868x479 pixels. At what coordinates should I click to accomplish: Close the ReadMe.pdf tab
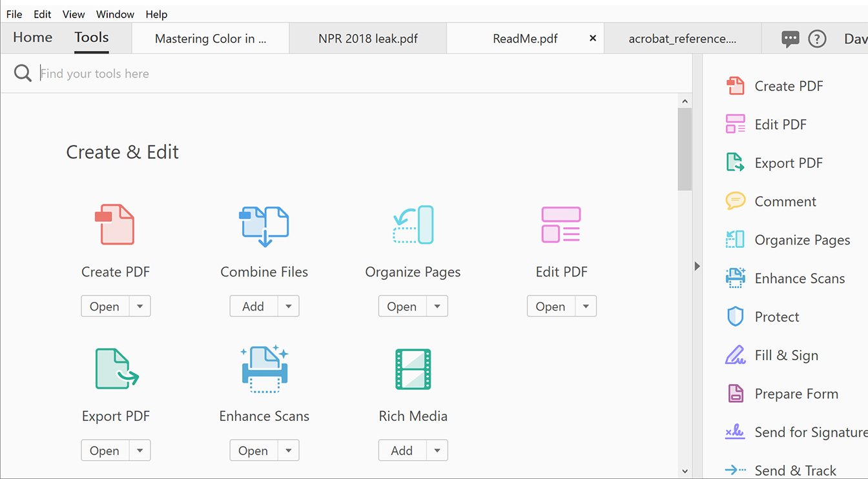point(593,39)
